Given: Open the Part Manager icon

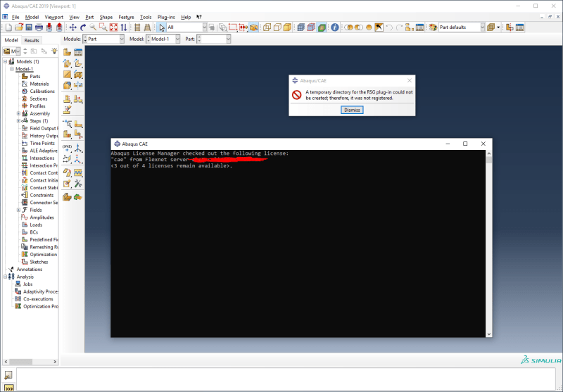Looking at the screenshot, I should [x=78, y=52].
